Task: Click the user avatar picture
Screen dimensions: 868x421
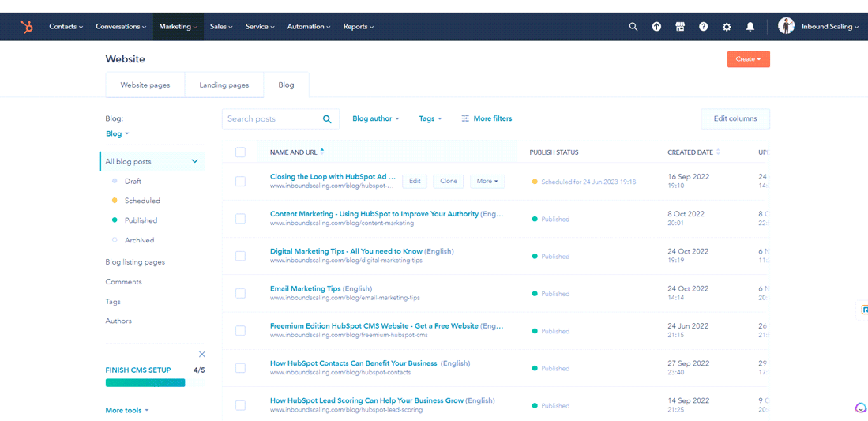Action: (786, 26)
